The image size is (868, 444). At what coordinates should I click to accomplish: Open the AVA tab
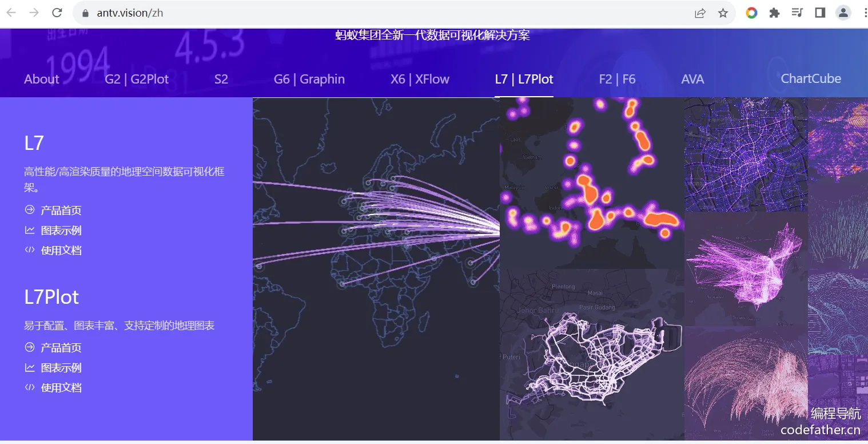click(x=692, y=79)
